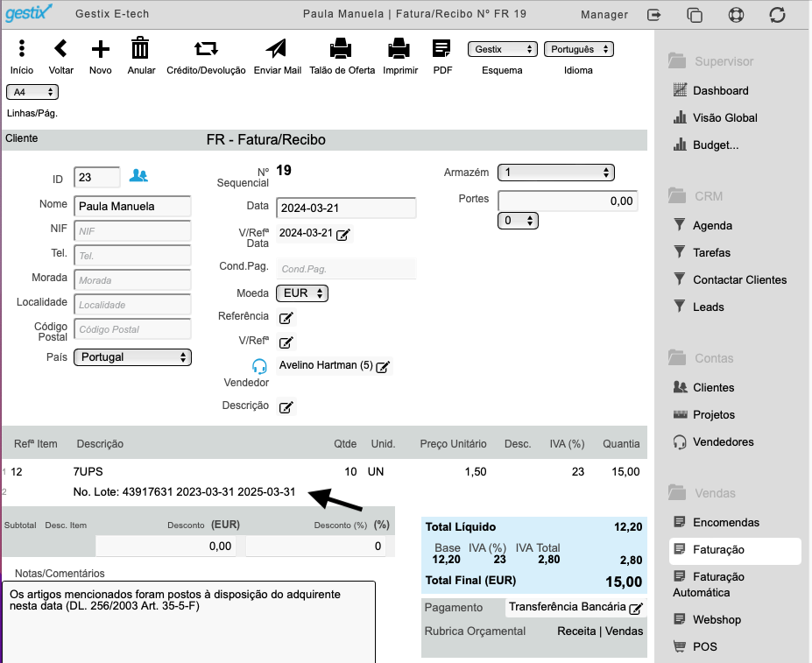Screen dimensions: 812x663
Task: Refresh page using the reload icon
Action: [777, 15]
